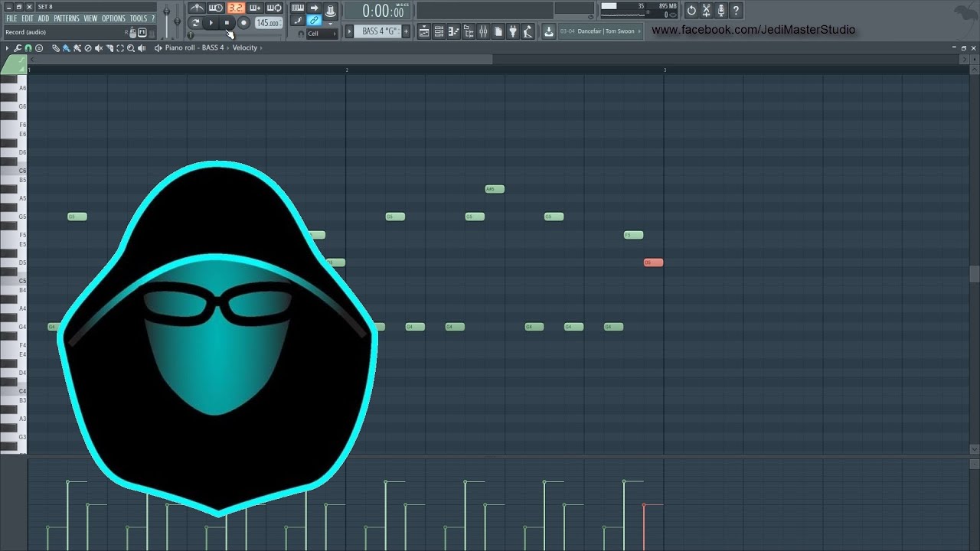This screenshot has height=551, width=980.
Task: Open the tempo tapper icon
Action: point(528,31)
